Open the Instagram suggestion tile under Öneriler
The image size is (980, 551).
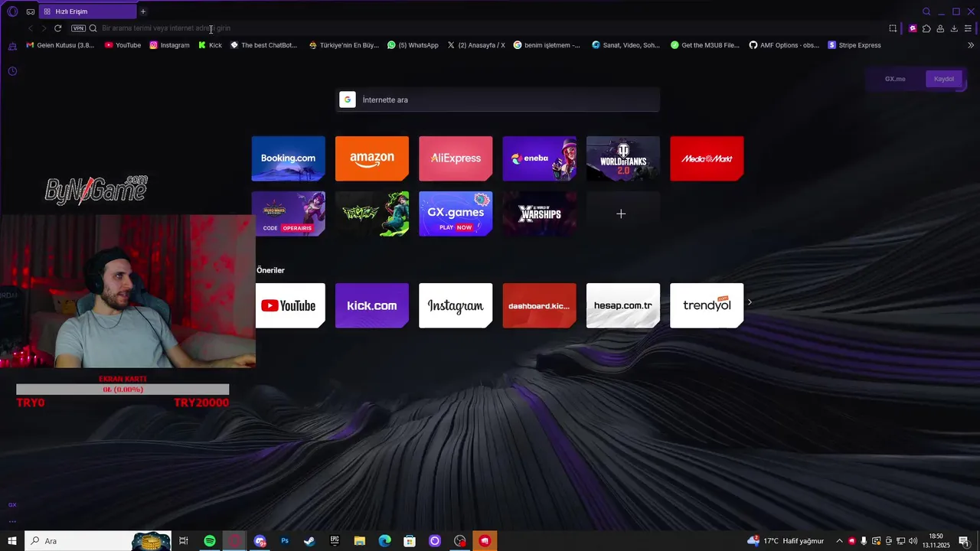tap(456, 305)
